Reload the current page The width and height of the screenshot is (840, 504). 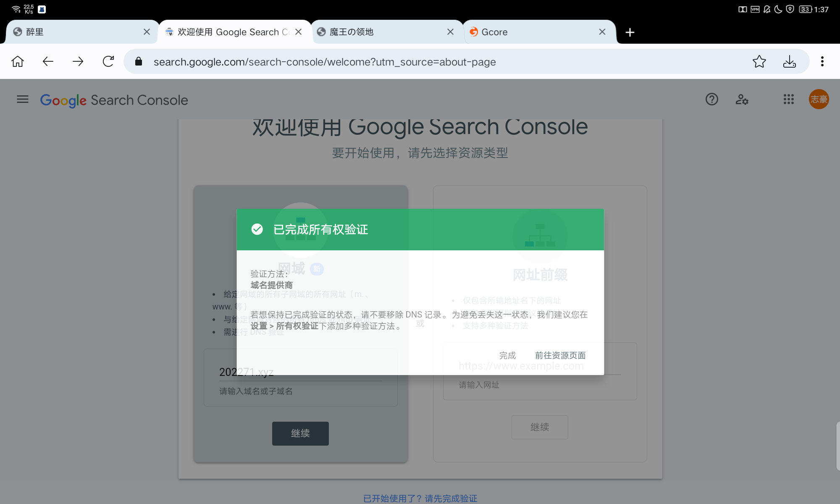point(108,62)
